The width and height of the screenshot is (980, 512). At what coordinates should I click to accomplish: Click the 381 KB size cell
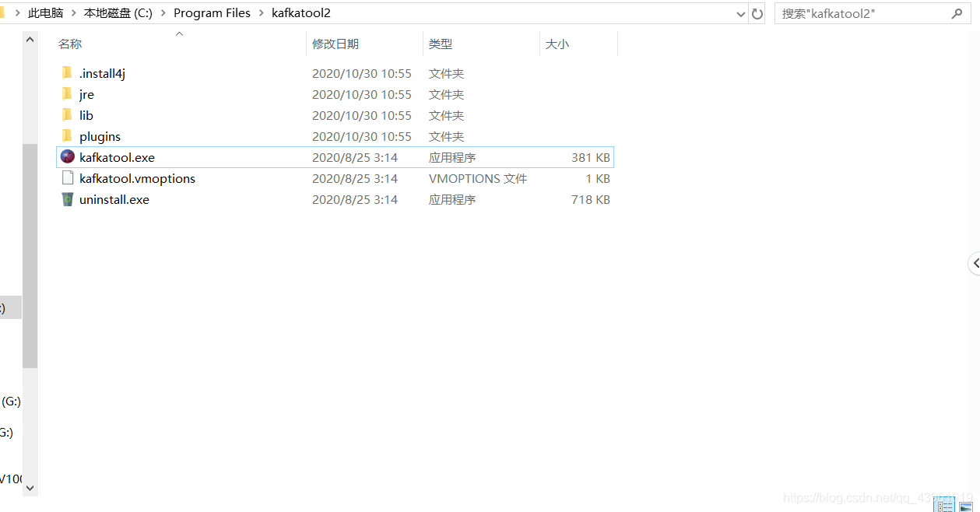tap(590, 157)
